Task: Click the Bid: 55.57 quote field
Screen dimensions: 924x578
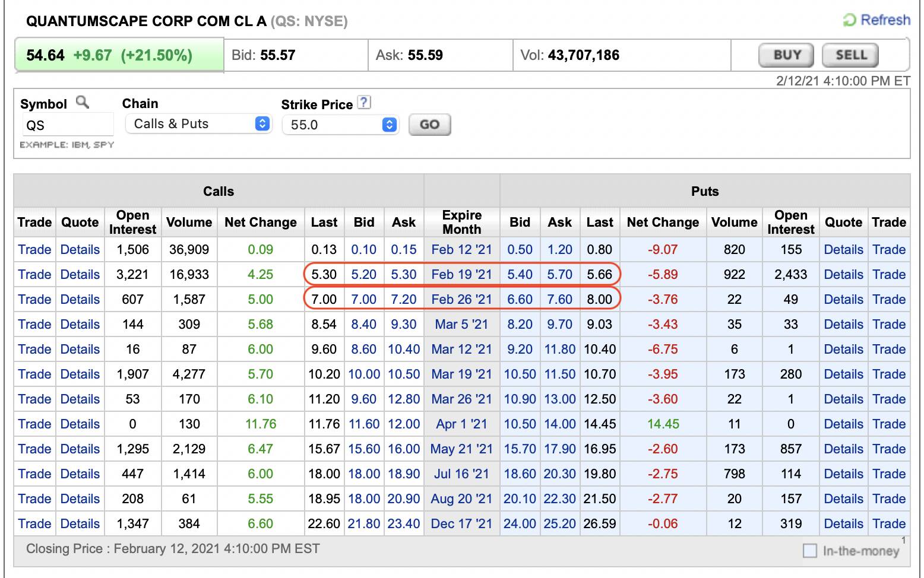Action: click(x=296, y=55)
